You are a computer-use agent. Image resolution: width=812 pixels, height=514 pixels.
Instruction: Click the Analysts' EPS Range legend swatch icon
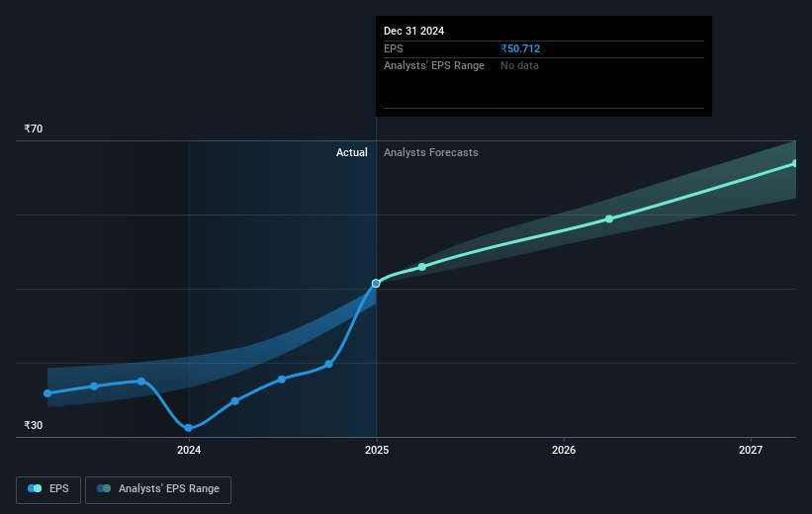[x=104, y=488]
